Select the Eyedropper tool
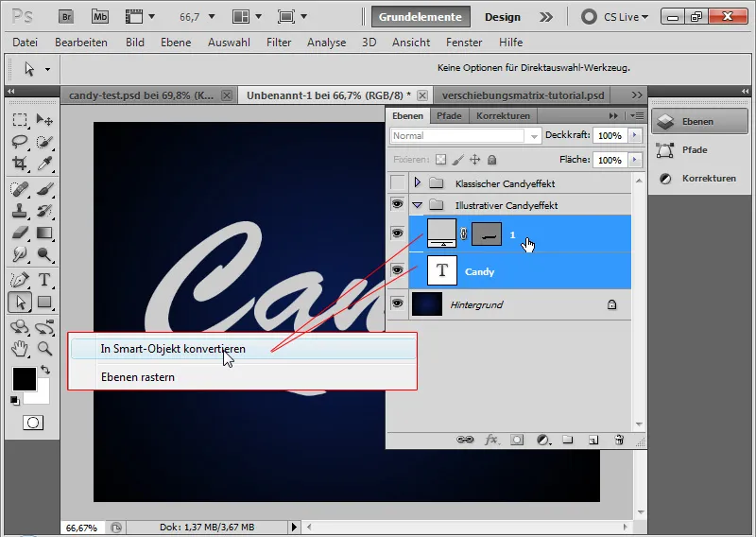The width and height of the screenshot is (756, 537). (x=44, y=163)
